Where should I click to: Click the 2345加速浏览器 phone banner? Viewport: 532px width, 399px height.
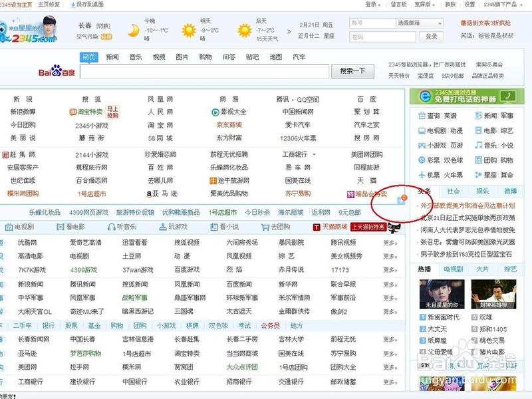(467, 96)
